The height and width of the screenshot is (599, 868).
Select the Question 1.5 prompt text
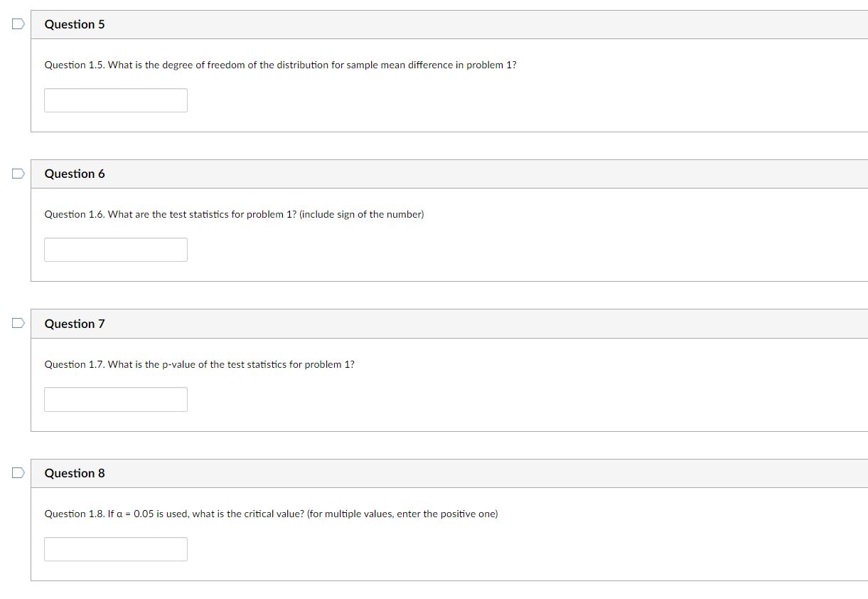(281, 65)
